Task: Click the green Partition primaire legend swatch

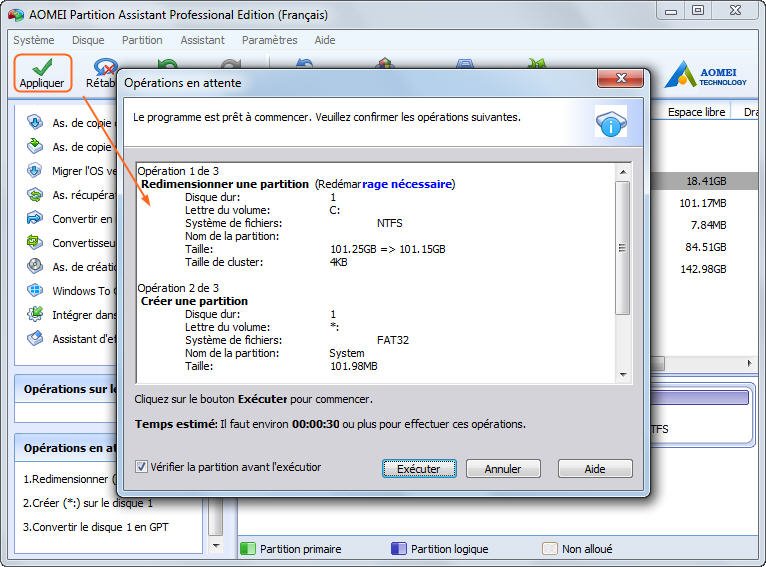Action: pos(248,549)
